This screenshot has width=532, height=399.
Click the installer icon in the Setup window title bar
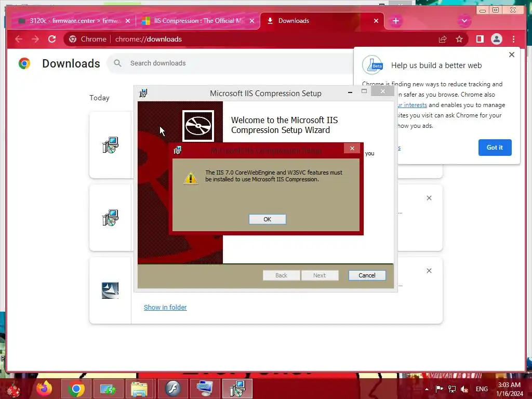tap(143, 92)
